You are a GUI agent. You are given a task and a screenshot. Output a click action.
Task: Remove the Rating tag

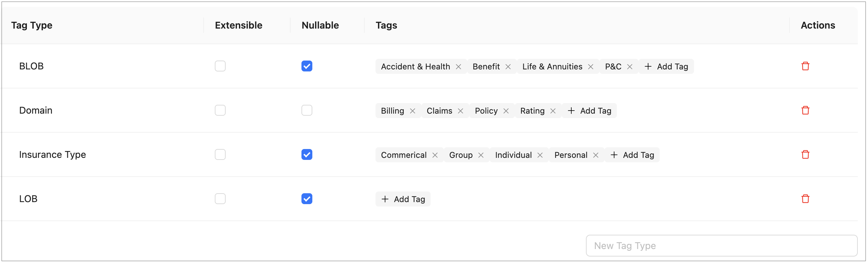point(553,111)
